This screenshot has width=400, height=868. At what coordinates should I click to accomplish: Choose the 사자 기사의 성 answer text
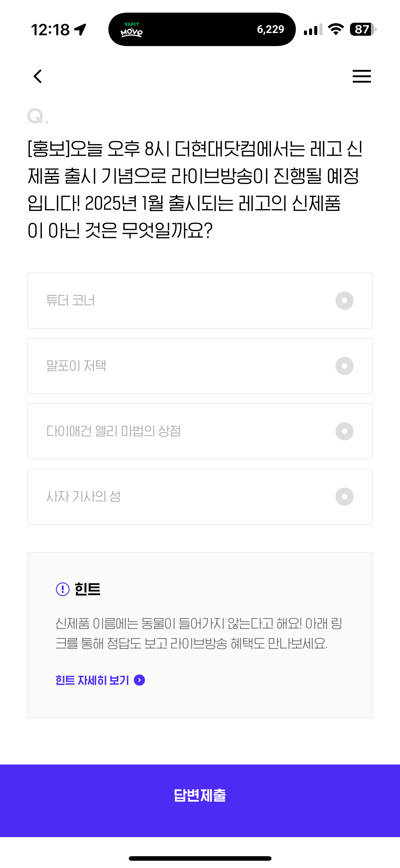(x=83, y=497)
